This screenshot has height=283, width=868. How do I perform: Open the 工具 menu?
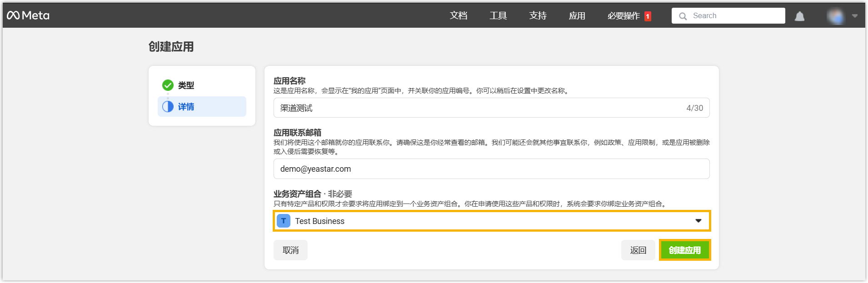tap(498, 16)
